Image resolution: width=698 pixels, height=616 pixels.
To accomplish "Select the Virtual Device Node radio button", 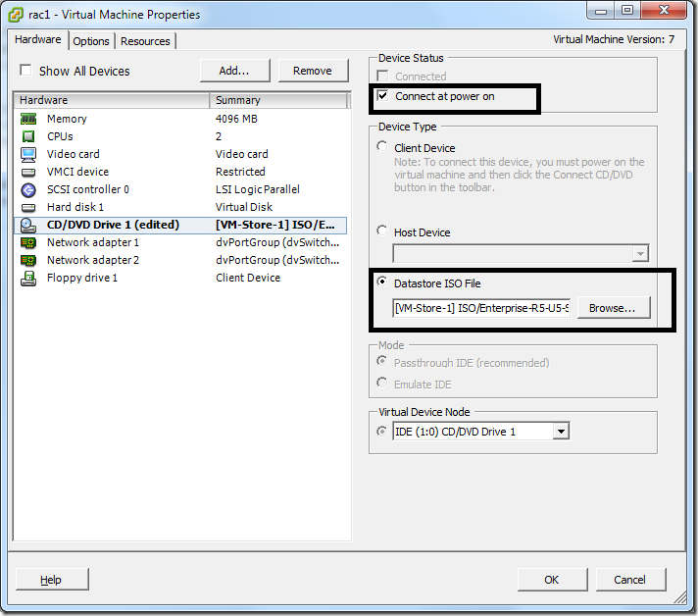I will tap(381, 432).
